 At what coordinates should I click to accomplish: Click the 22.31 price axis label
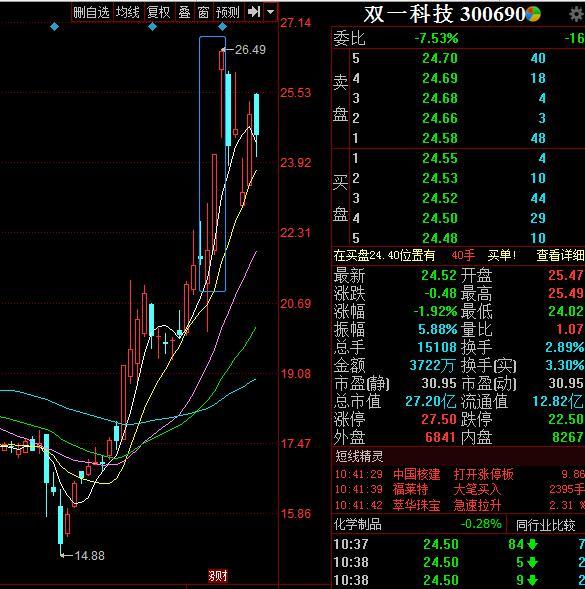click(x=296, y=233)
